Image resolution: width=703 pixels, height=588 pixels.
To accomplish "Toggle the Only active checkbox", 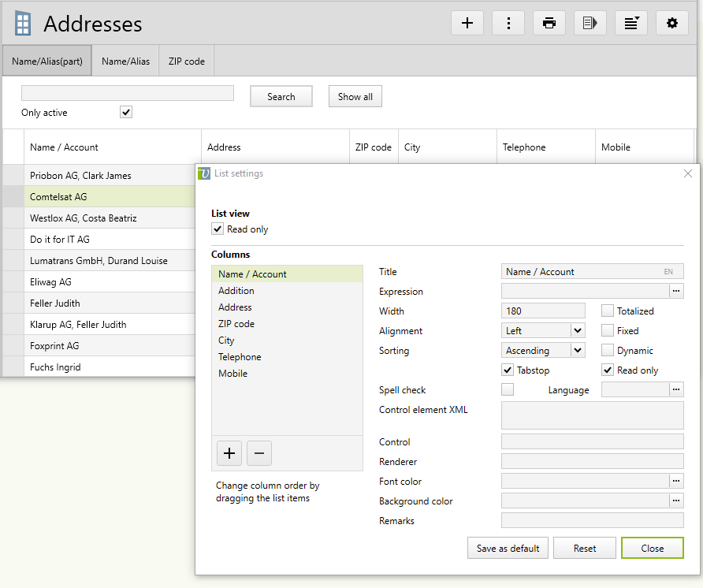I will pos(126,113).
